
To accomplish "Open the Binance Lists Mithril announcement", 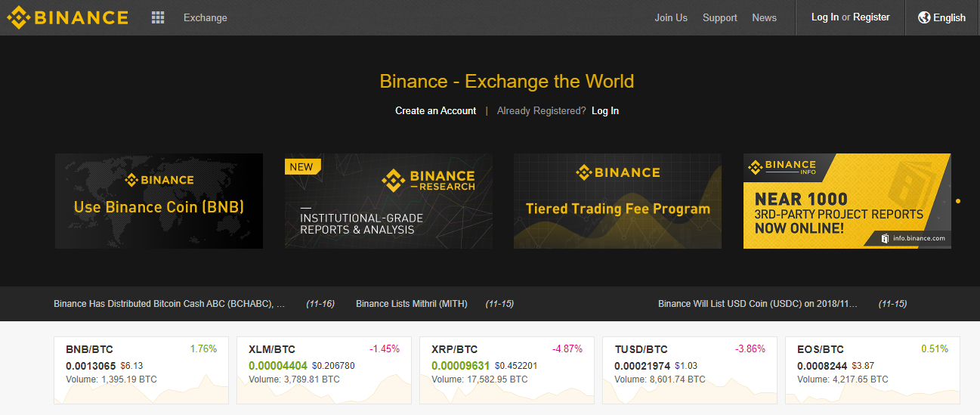I will point(411,304).
